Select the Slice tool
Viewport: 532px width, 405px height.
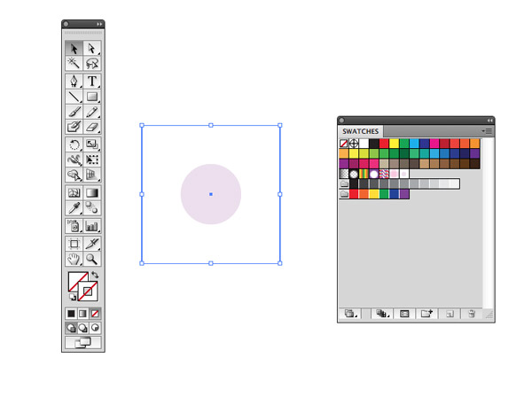point(92,244)
